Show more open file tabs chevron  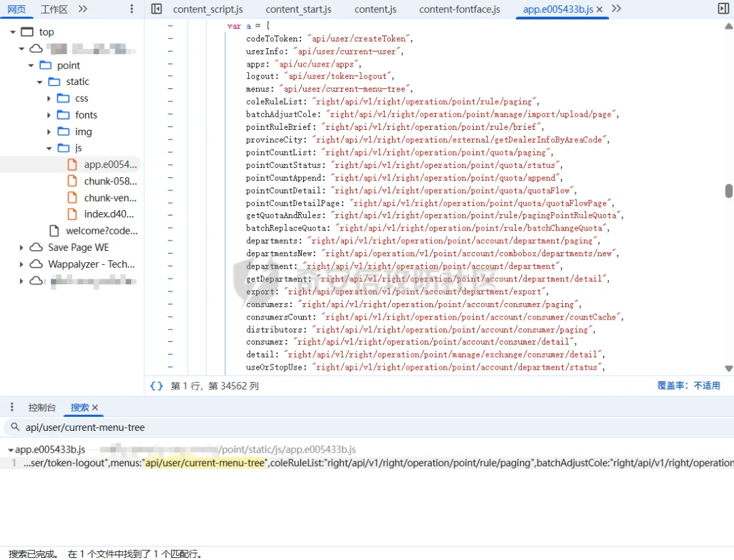(616, 9)
